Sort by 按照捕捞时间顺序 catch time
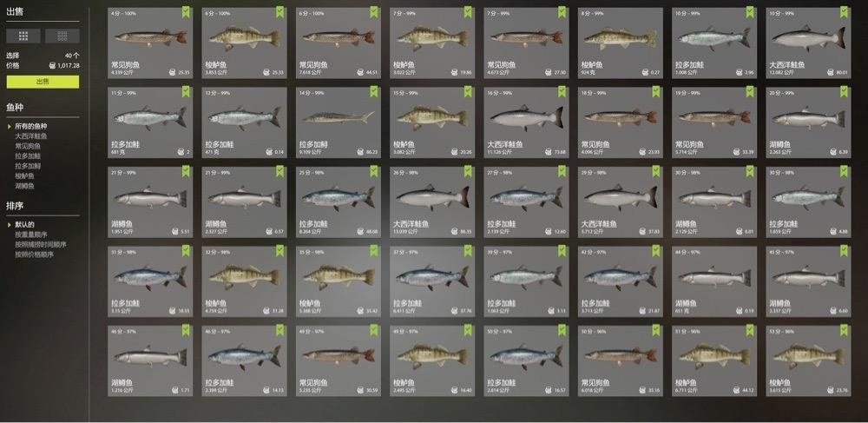 point(41,244)
